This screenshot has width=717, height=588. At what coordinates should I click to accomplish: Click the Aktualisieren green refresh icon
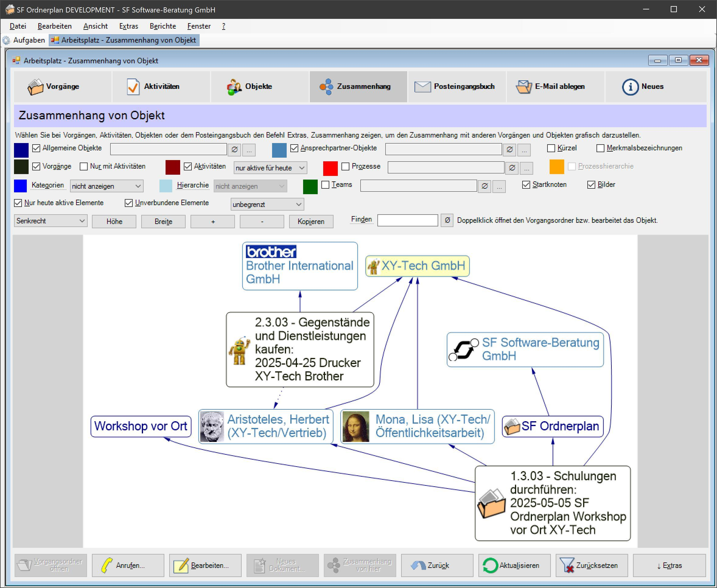pyautogui.click(x=490, y=565)
